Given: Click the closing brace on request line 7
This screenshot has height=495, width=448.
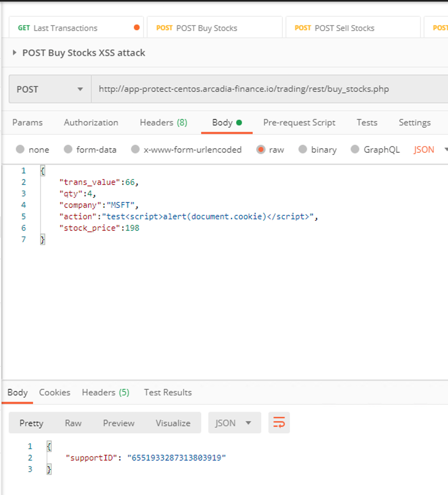Looking at the screenshot, I should coord(43,239).
